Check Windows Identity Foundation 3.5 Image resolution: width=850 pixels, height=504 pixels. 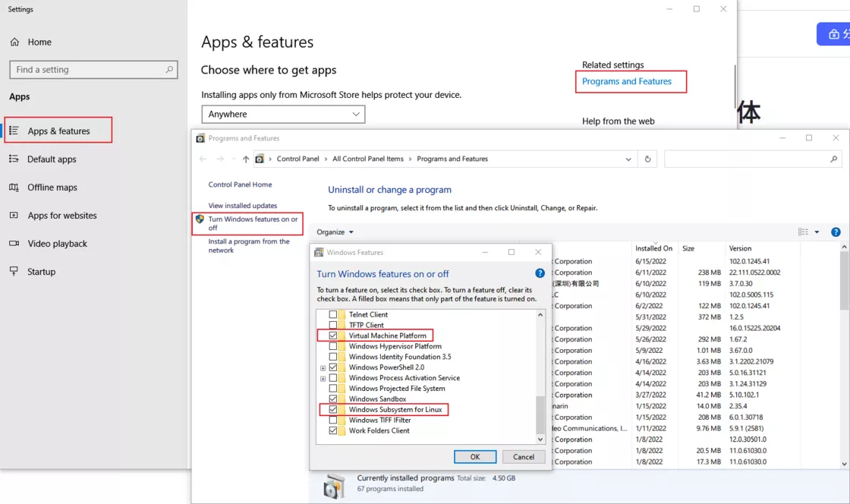click(333, 357)
